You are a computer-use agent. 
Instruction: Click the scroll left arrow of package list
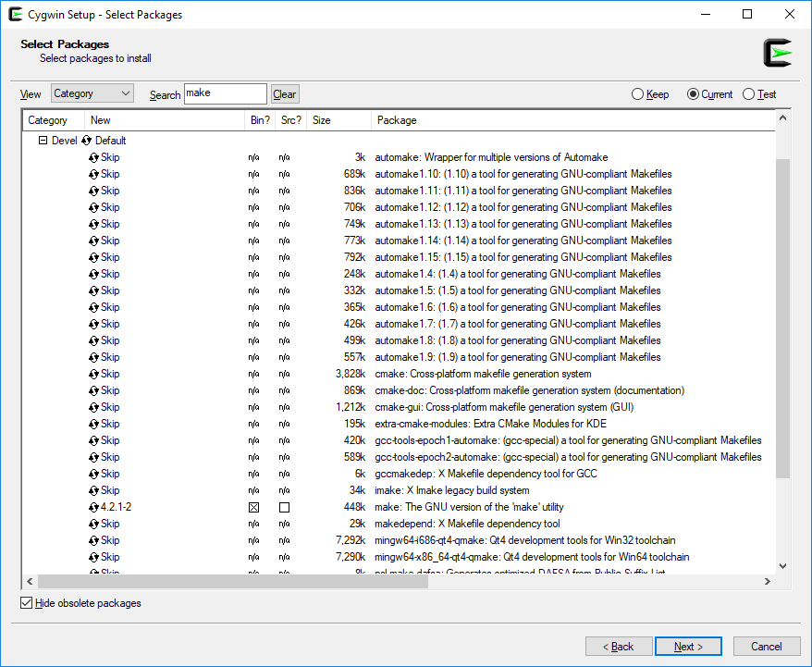[30, 582]
